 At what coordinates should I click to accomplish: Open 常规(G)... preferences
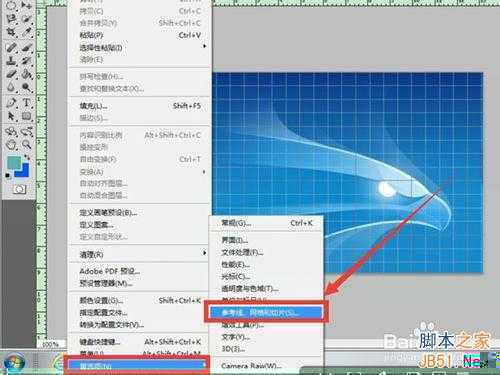[x=266, y=223]
